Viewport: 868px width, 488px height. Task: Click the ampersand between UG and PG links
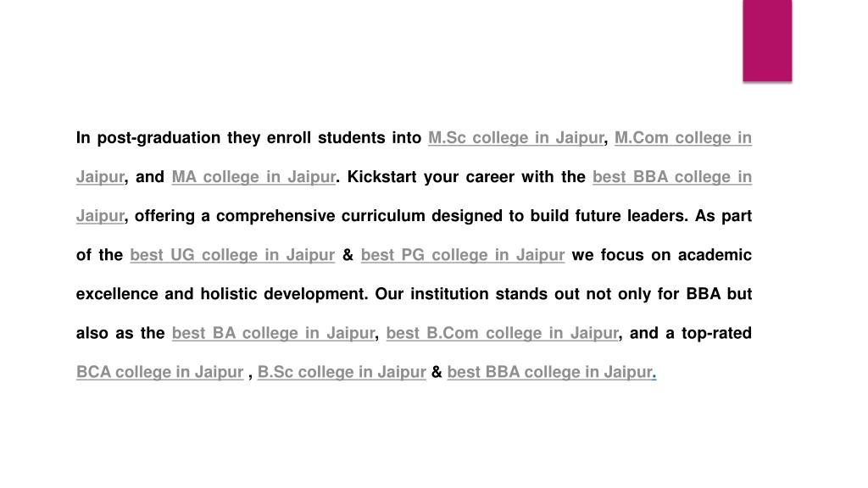pos(348,255)
